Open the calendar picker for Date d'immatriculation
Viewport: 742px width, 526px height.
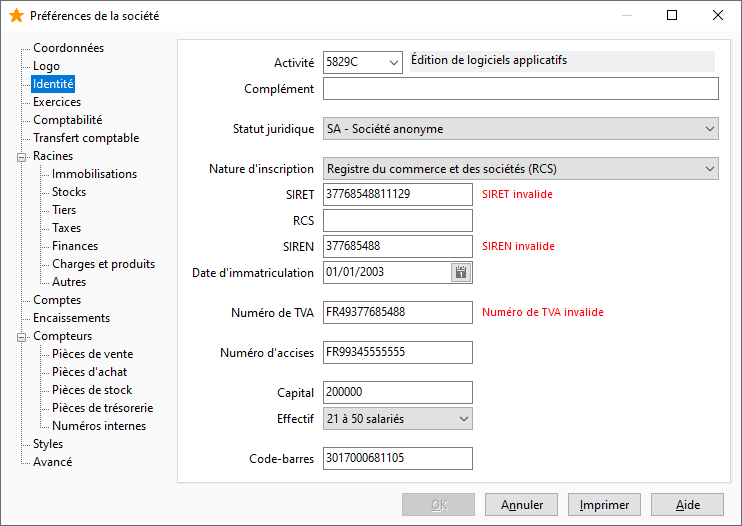point(461,272)
